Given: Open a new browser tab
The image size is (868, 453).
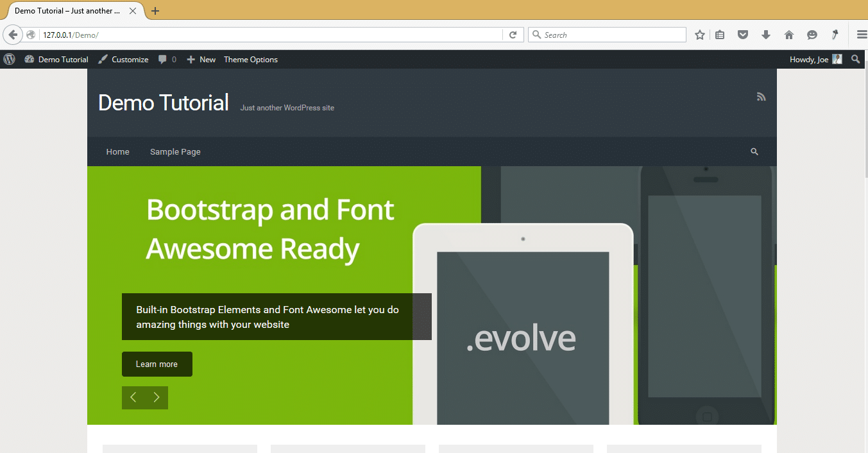Looking at the screenshot, I should (x=155, y=11).
